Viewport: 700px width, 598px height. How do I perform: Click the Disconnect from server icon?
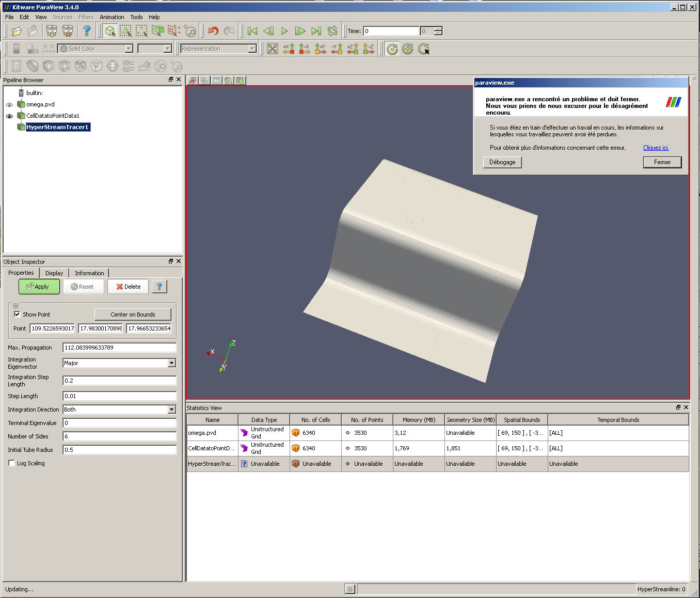pos(68,31)
